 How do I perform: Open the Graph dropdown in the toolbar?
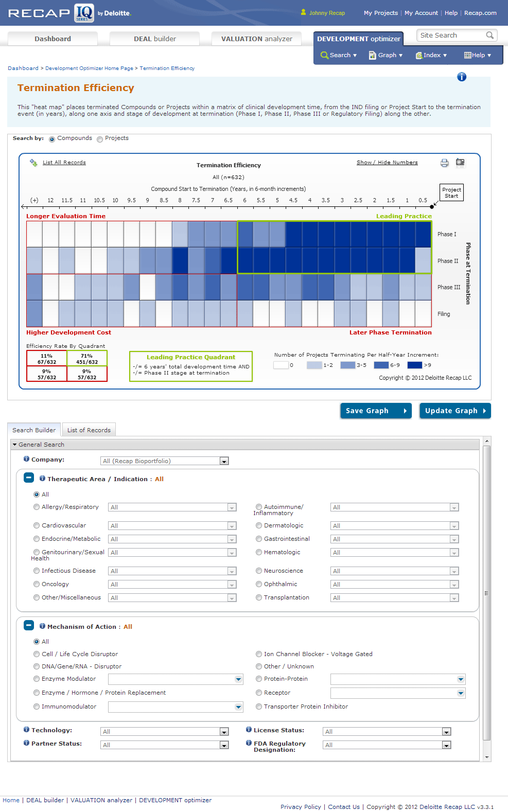pyautogui.click(x=386, y=55)
